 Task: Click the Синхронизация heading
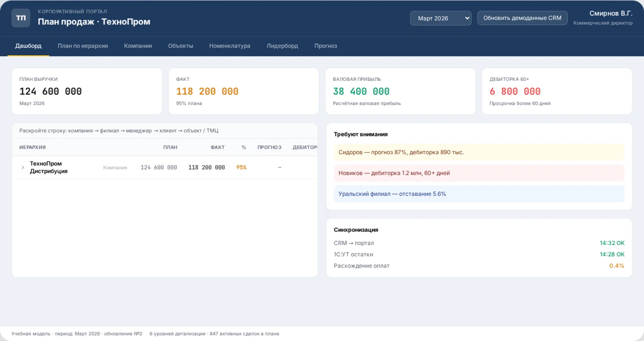(356, 230)
